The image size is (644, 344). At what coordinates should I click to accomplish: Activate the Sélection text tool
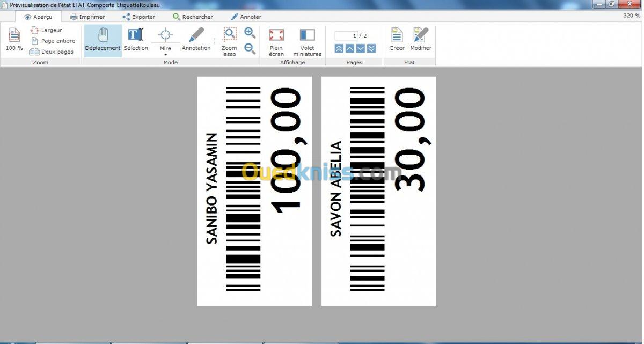[x=135, y=40]
